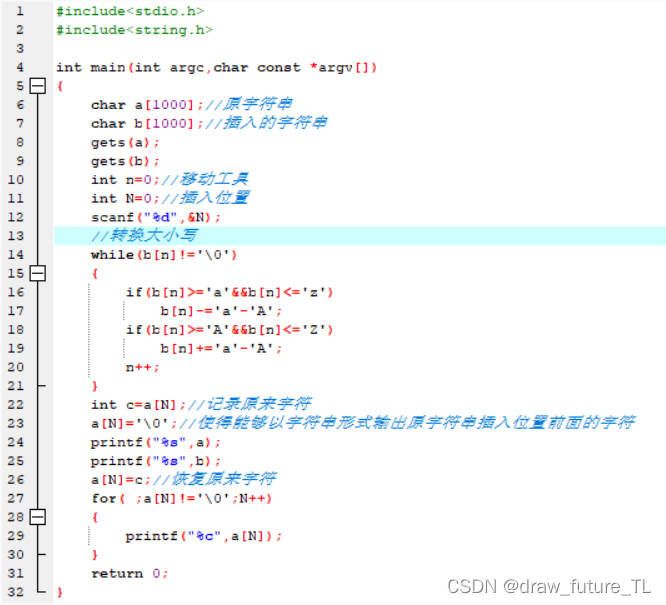Image resolution: width=666 pixels, height=605 pixels.
Task: Click line number 27 in the gutter
Action: point(16,498)
